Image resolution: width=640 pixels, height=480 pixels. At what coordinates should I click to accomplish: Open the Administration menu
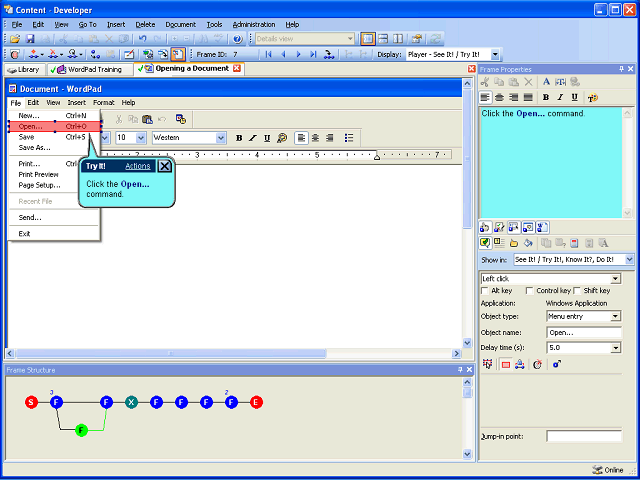pyautogui.click(x=254, y=24)
